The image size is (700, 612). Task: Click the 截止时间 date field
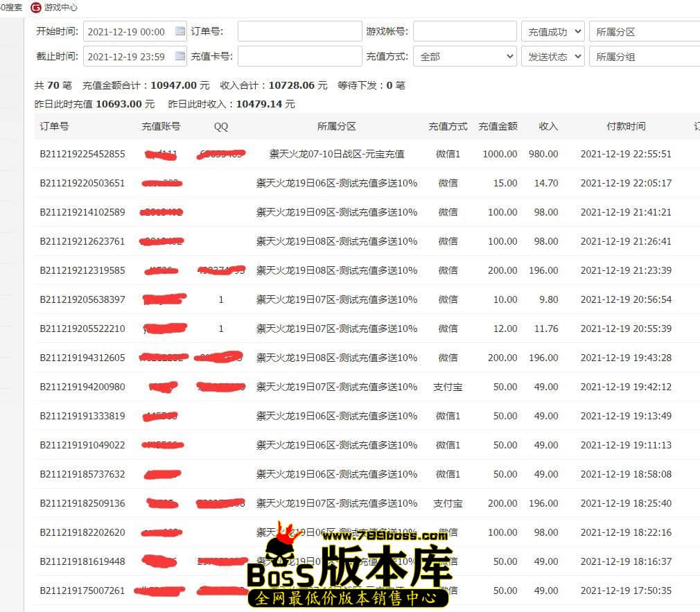click(128, 56)
